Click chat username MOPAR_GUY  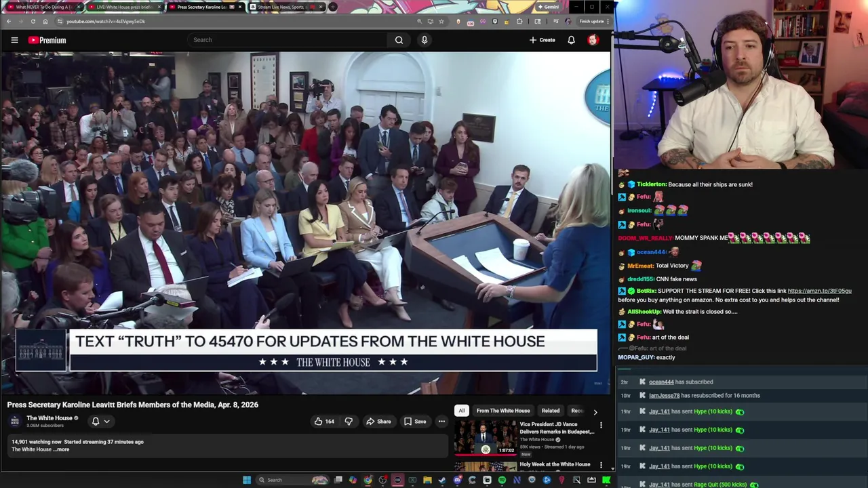click(x=636, y=357)
